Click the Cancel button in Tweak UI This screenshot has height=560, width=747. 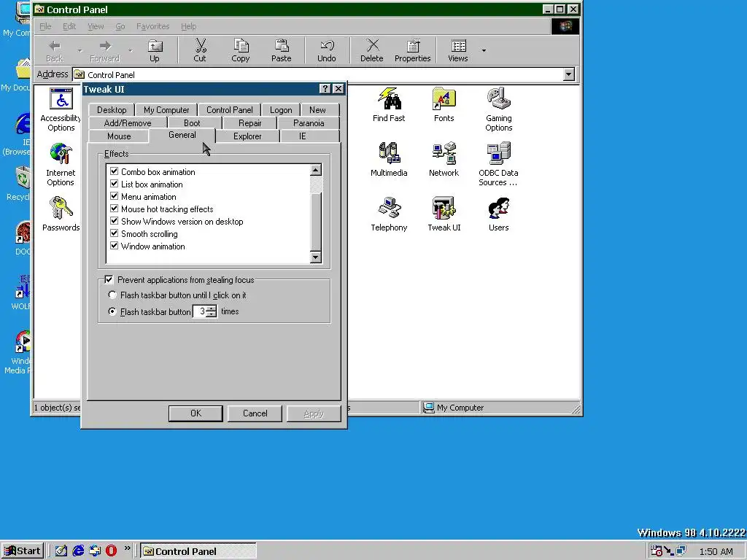(255, 413)
